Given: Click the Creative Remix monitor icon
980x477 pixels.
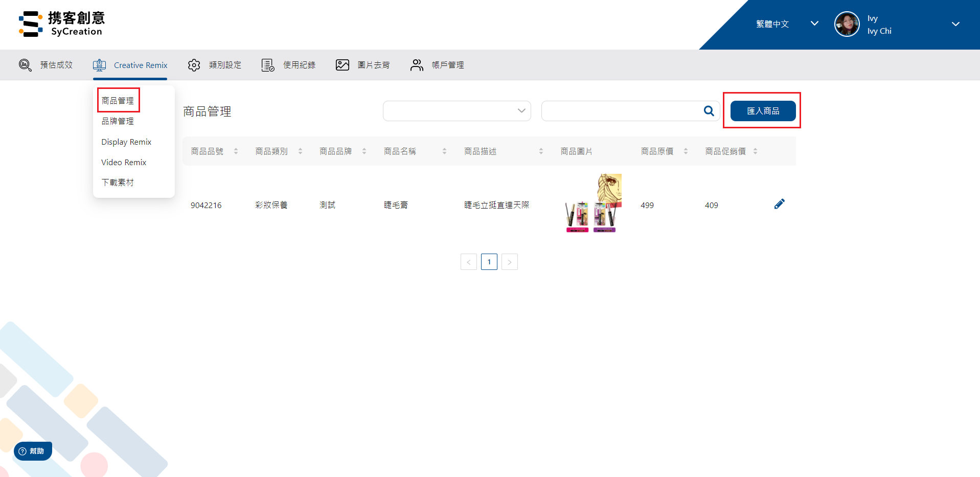Looking at the screenshot, I should (99, 65).
